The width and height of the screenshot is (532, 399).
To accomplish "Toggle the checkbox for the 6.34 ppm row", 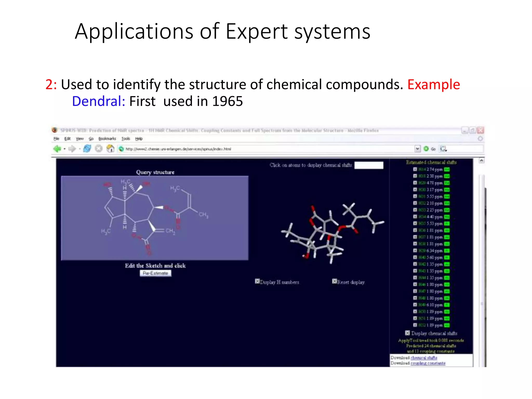I will coord(415,251).
